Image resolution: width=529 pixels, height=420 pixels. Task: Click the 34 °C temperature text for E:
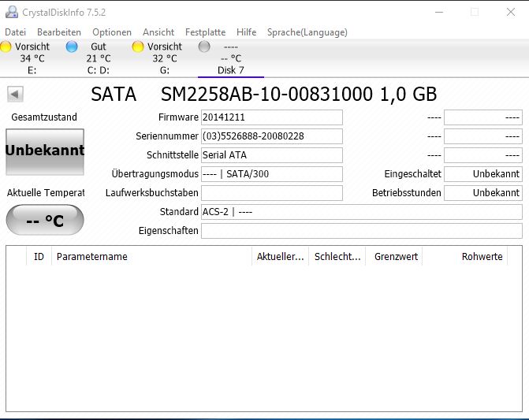click(x=32, y=58)
